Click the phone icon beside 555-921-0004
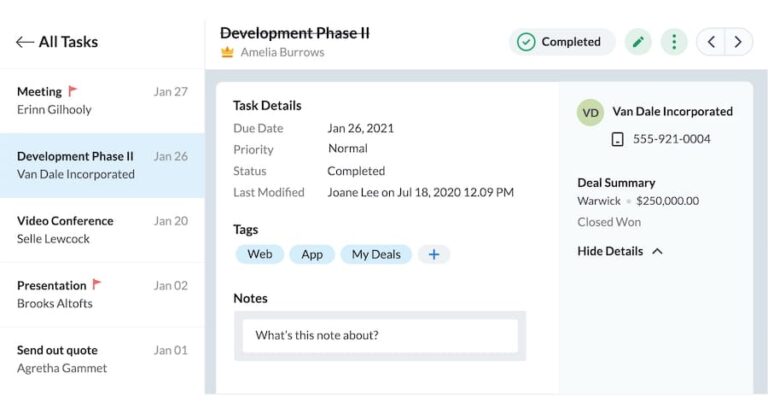The width and height of the screenshot is (768, 414). click(x=617, y=139)
